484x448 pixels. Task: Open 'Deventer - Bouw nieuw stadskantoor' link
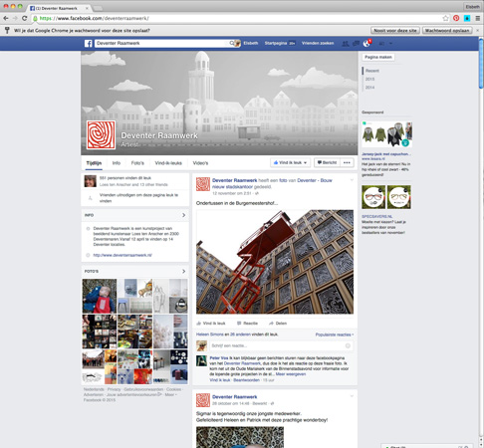pos(272,183)
